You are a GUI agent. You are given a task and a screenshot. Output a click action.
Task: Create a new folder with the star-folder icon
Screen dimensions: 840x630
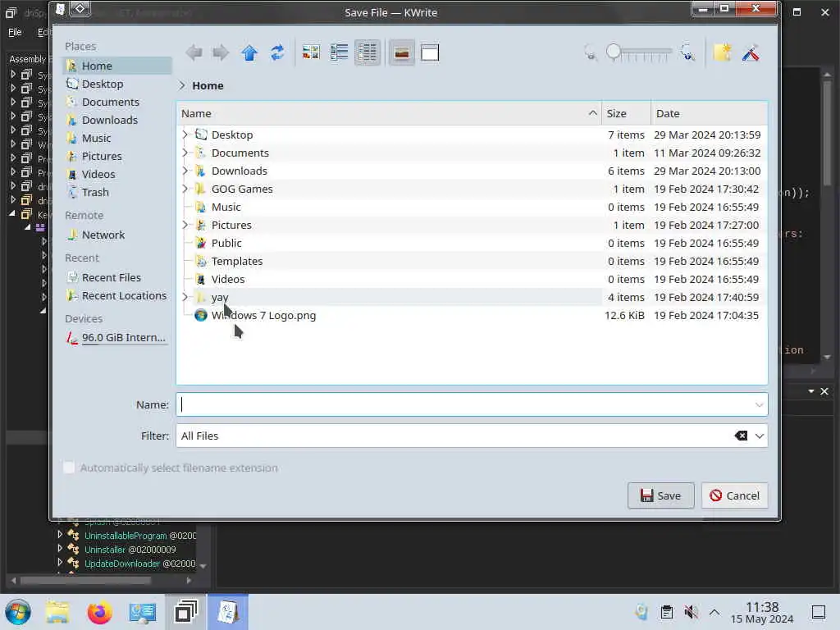(722, 52)
